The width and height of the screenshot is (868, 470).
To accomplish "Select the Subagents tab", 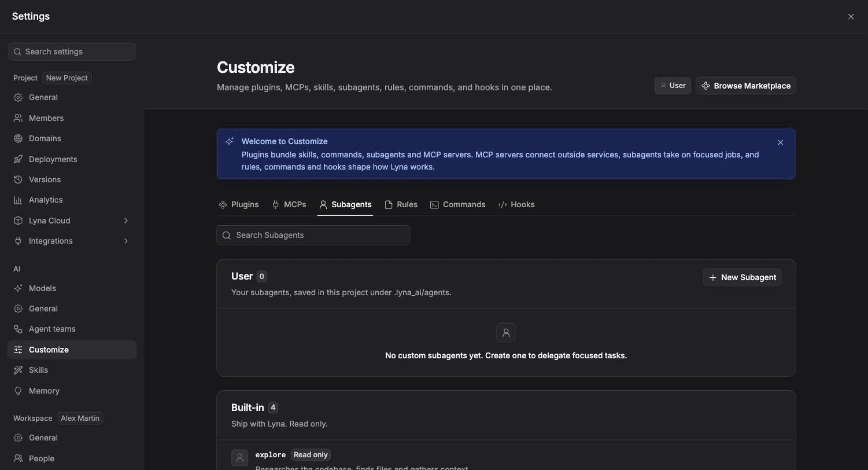I will click(345, 204).
